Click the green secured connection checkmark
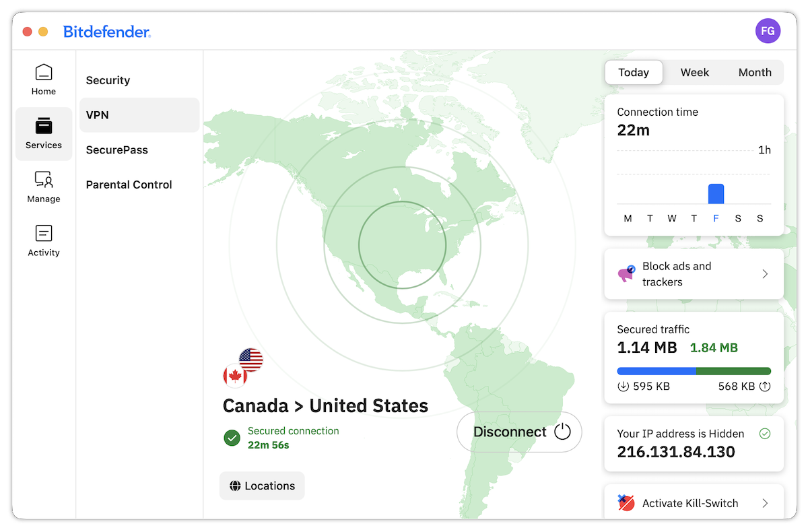 pyautogui.click(x=232, y=438)
